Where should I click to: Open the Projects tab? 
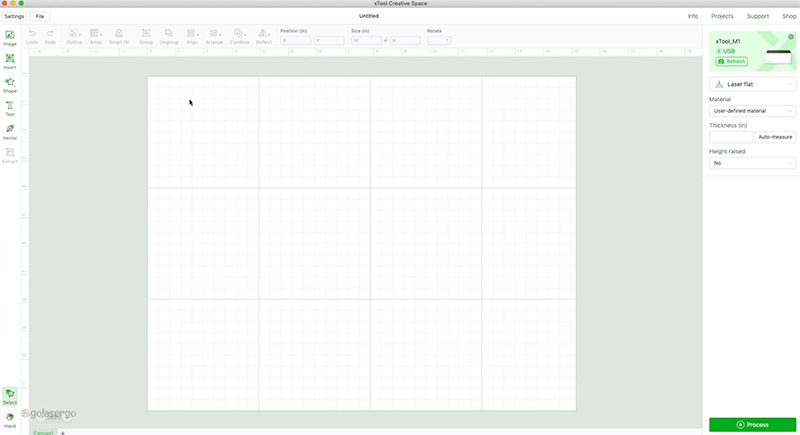click(722, 17)
